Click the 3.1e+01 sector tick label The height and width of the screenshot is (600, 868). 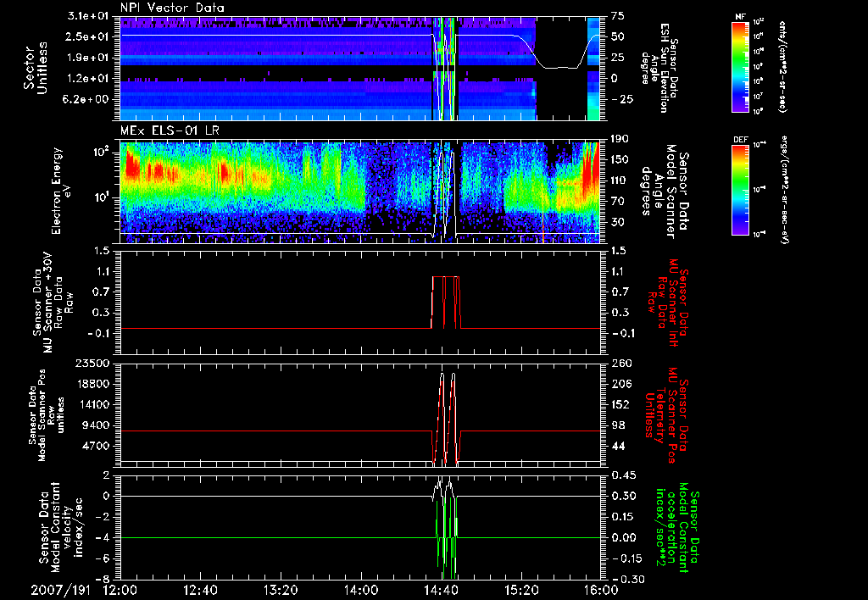pos(88,16)
